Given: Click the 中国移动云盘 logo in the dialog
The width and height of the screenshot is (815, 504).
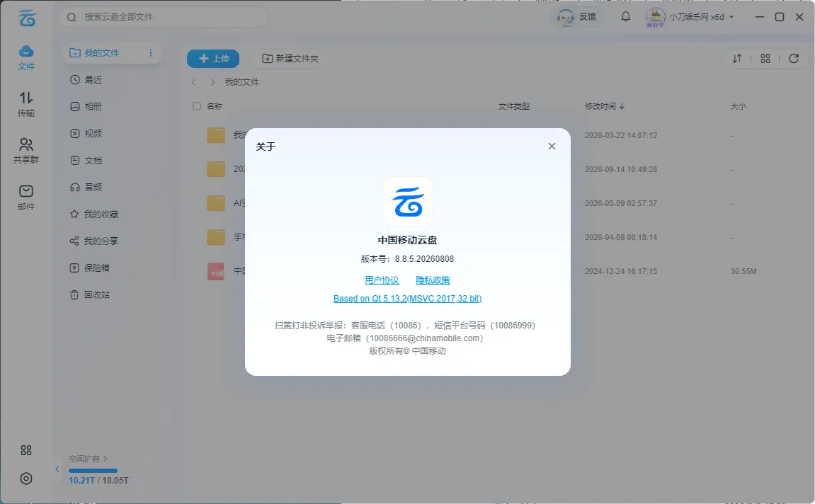Looking at the screenshot, I should (x=408, y=202).
